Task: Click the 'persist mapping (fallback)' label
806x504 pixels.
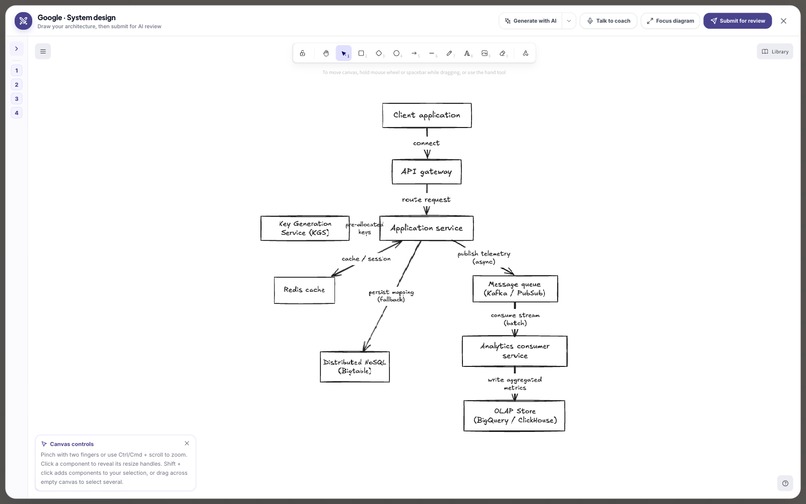Action: tap(391, 296)
